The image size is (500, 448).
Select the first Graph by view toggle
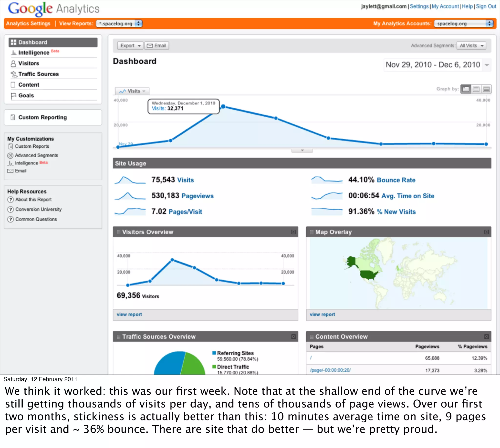(x=466, y=89)
